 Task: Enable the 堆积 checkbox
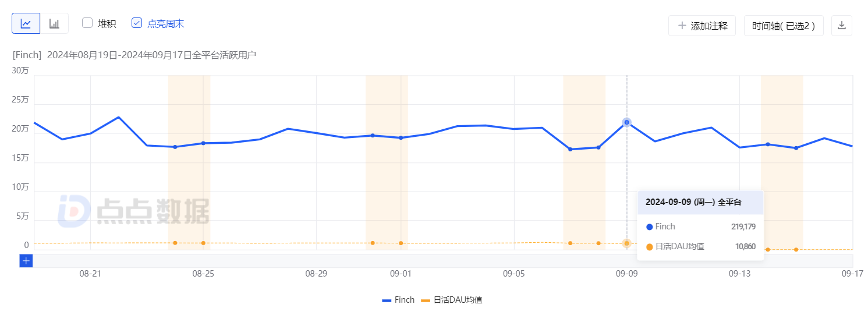87,23
